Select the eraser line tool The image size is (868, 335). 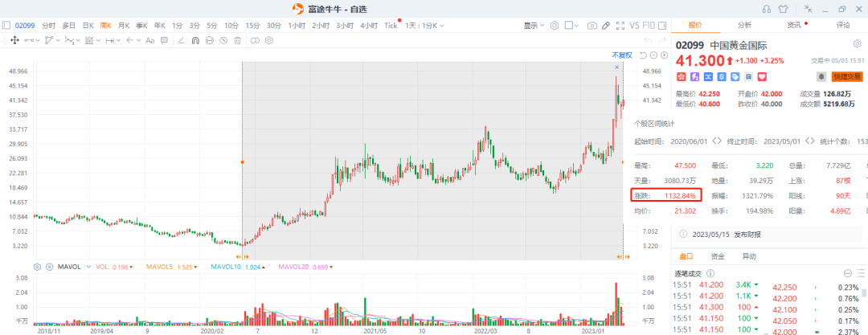tap(181, 40)
